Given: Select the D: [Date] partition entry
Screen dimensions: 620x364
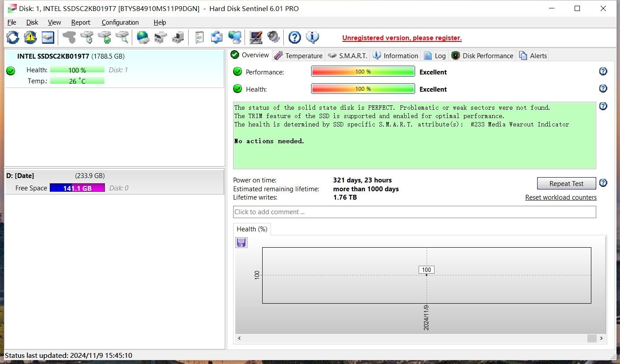Looking at the screenshot, I should 114,182.
